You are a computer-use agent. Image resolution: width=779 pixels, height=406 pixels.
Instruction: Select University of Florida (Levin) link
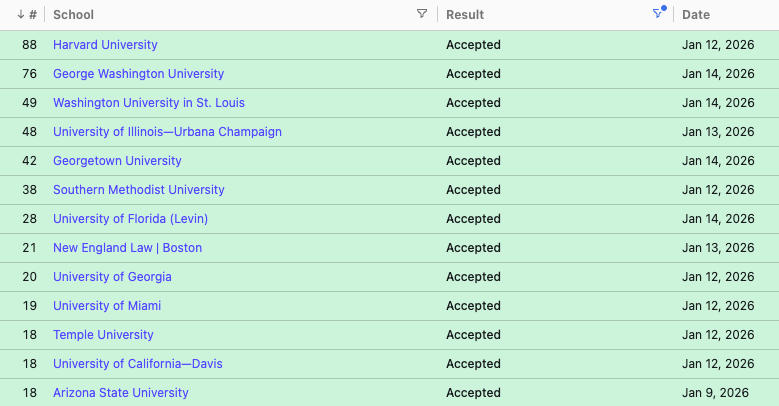point(131,219)
